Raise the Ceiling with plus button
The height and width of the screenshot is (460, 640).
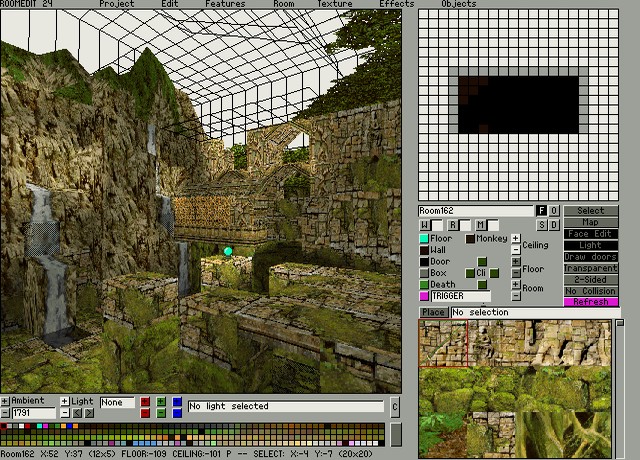click(x=516, y=239)
